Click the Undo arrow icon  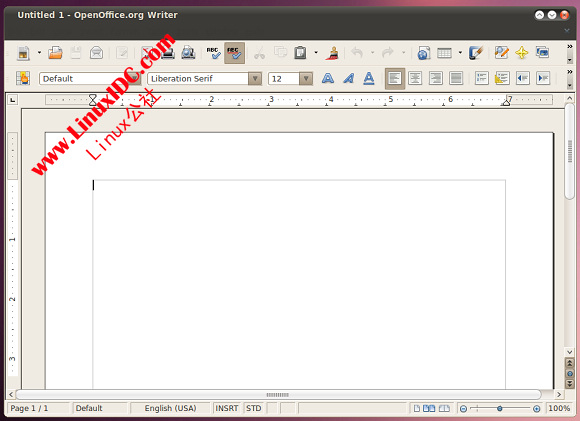pos(357,53)
